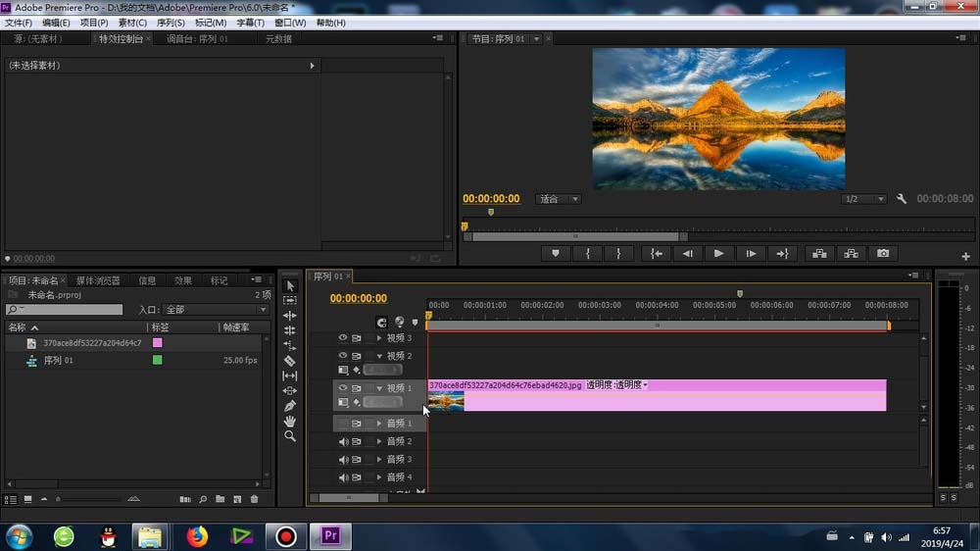980x551 pixels.
Task: Collapse the 视频 1 track
Action: pyautogui.click(x=379, y=388)
